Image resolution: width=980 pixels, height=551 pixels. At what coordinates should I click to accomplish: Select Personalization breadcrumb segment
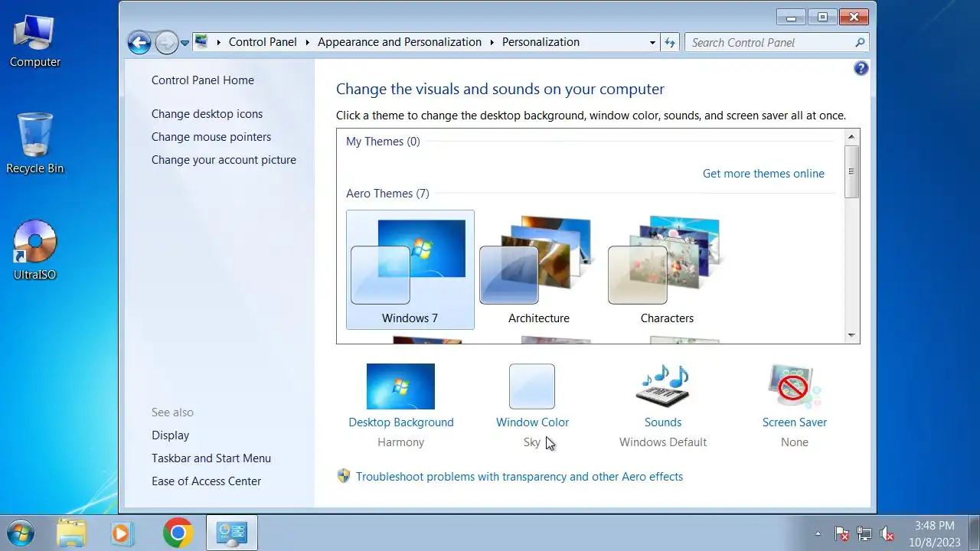pos(541,42)
